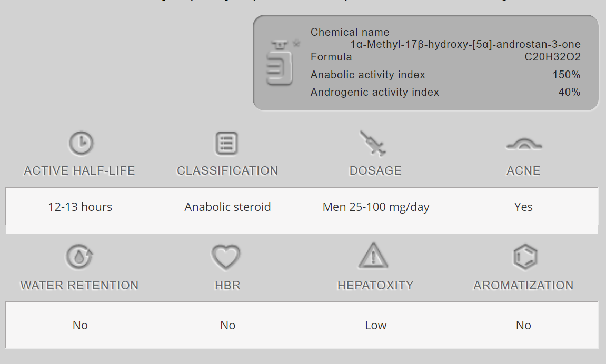This screenshot has height=364, width=606.
Task: Click the clock icon above Active Half-Life
Action: pyautogui.click(x=81, y=143)
